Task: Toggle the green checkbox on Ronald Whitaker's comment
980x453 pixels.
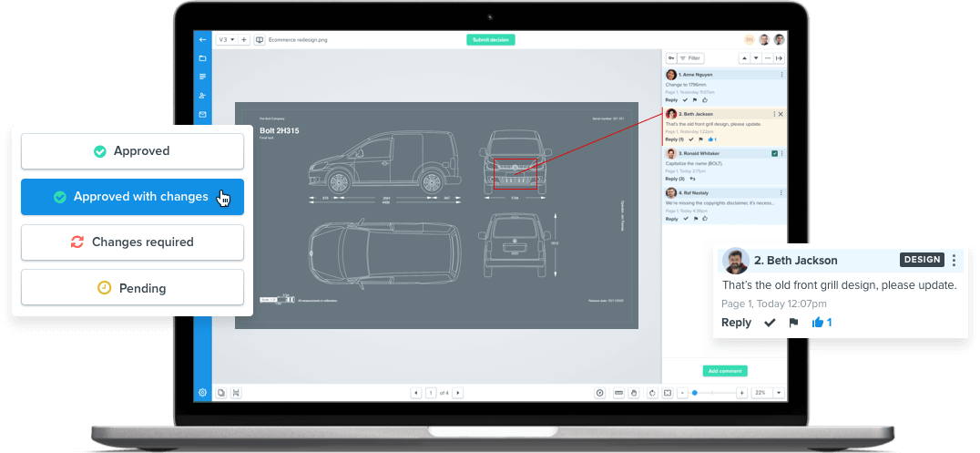Action: [774, 154]
